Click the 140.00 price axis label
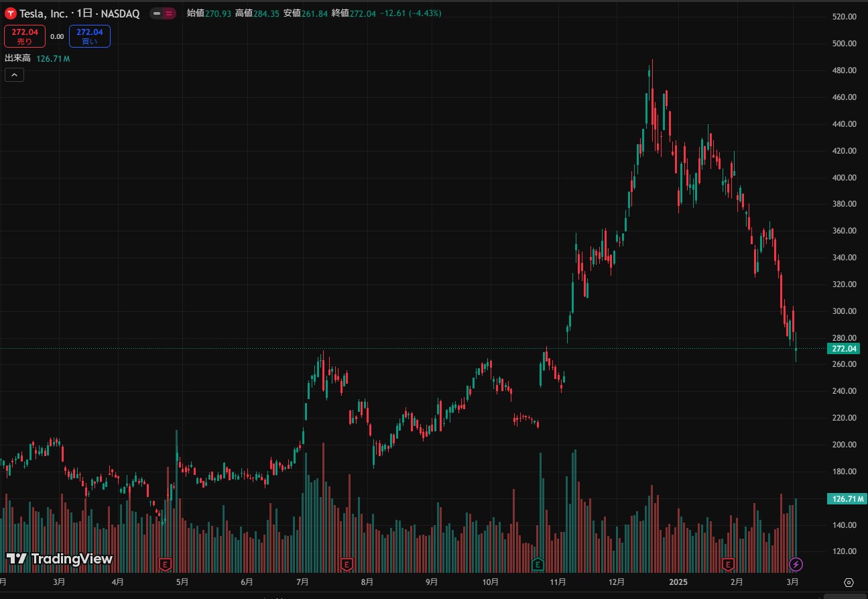Viewport: 868px width, 599px height. tap(844, 525)
